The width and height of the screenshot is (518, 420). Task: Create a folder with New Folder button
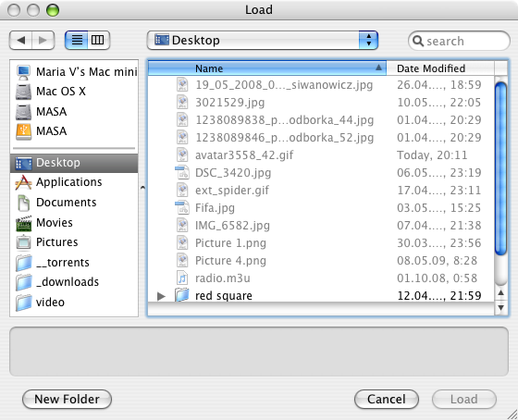coord(67,399)
